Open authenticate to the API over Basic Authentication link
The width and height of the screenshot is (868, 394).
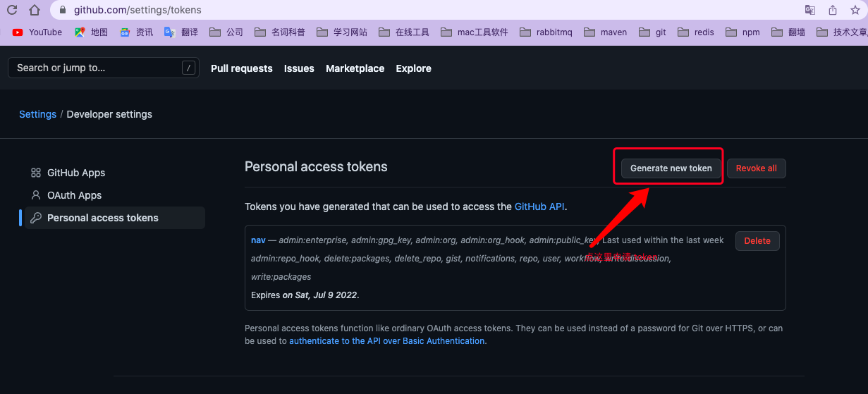(x=387, y=340)
